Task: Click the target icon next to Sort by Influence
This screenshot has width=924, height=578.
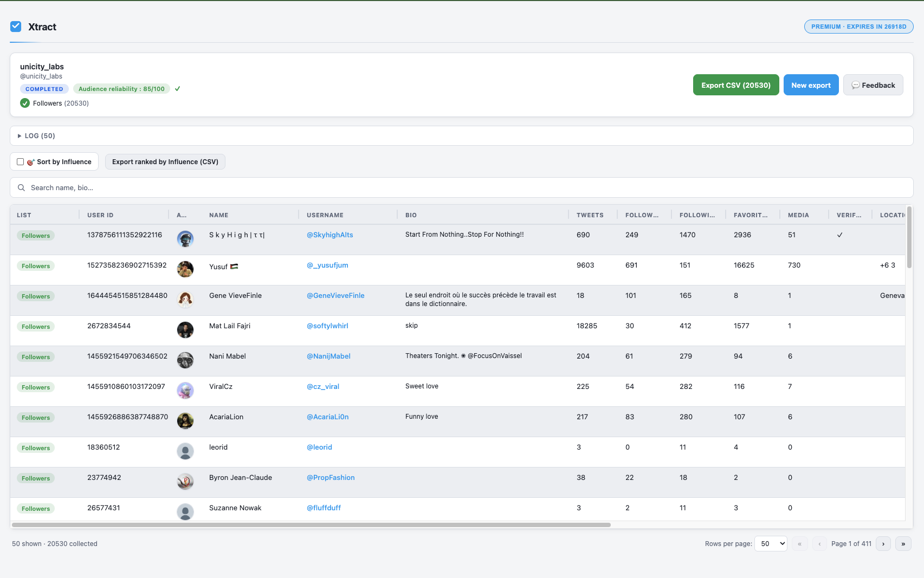Action: (x=30, y=161)
